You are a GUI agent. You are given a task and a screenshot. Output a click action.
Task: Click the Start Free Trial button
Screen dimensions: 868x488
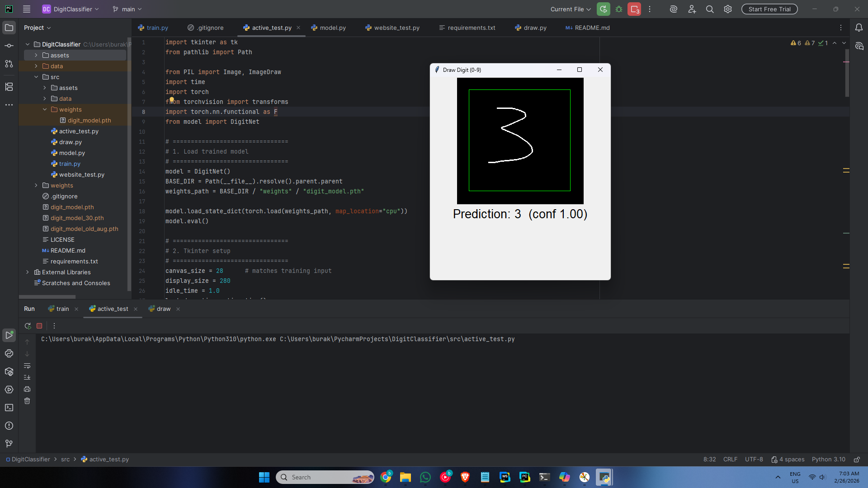click(x=769, y=9)
